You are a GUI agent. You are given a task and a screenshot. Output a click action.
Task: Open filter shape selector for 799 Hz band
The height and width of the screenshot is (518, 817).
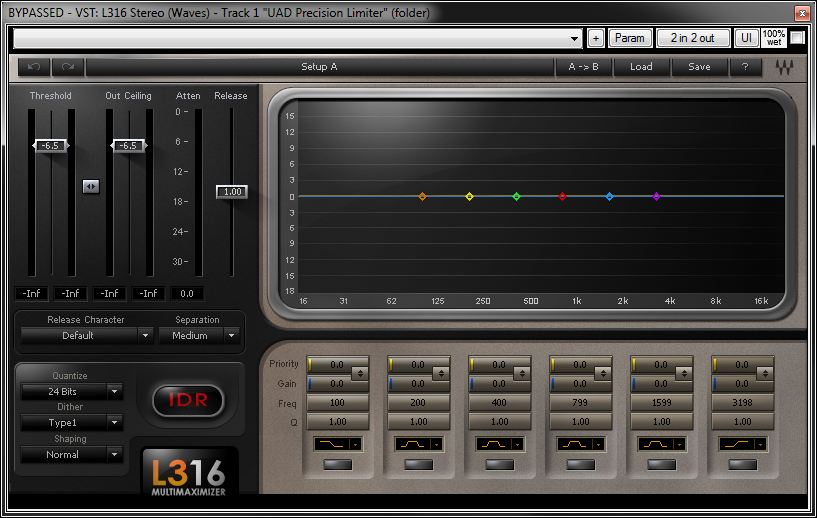pos(580,444)
